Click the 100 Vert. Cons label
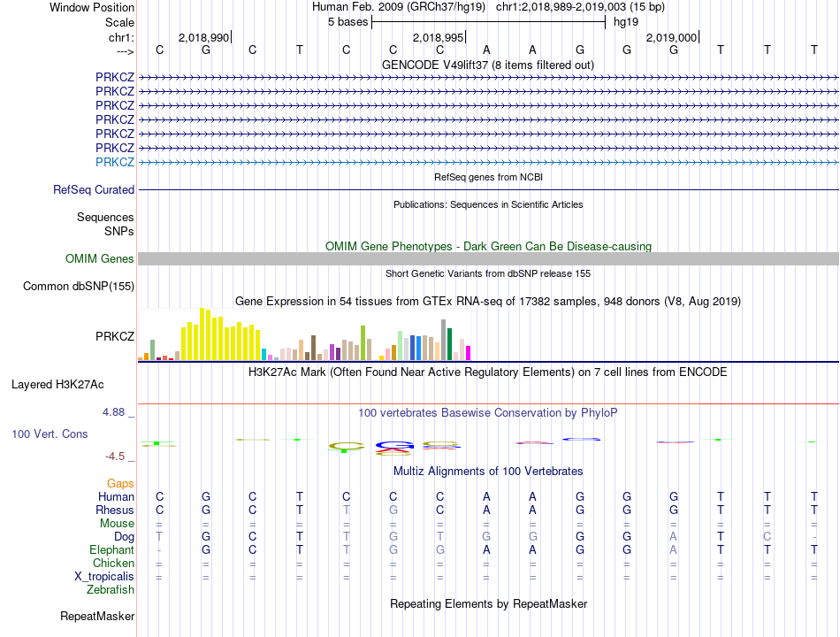Viewport: 840px width, 637px height. [x=50, y=434]
